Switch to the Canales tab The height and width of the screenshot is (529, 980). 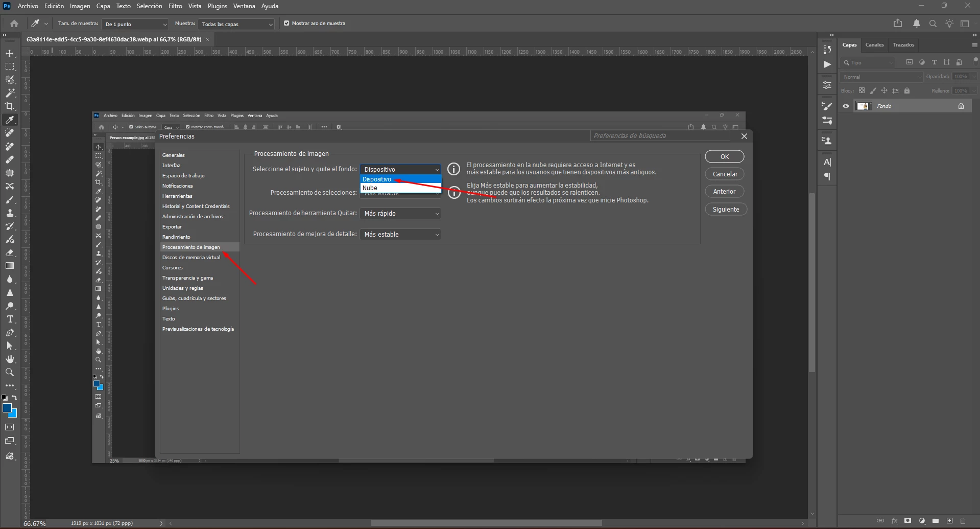874,45
